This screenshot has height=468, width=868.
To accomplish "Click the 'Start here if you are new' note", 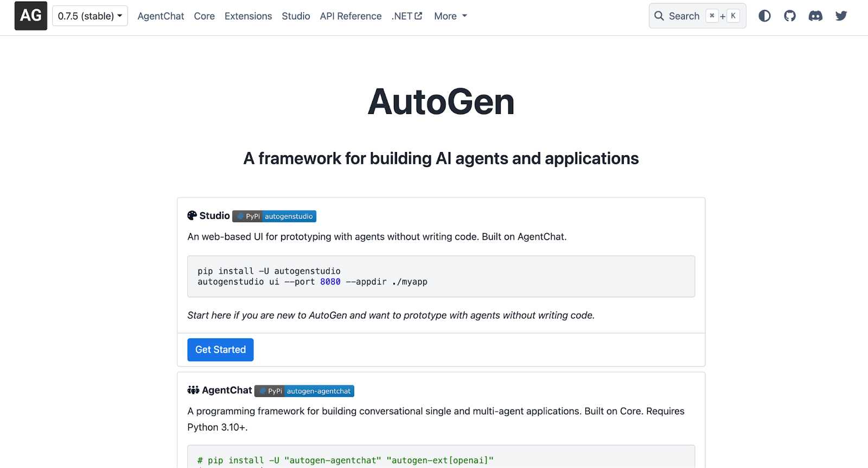I will click(x=391, y=315).
